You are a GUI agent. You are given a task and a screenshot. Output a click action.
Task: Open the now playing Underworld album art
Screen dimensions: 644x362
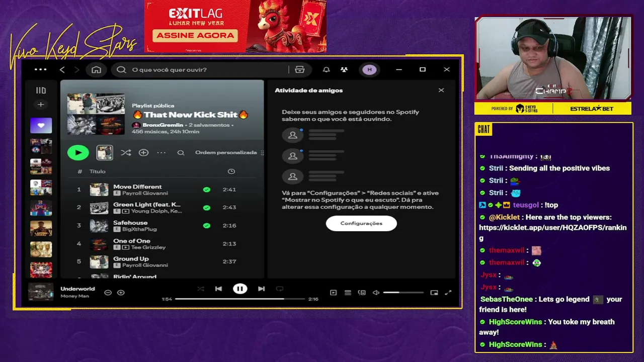click(x=41, y=292)
